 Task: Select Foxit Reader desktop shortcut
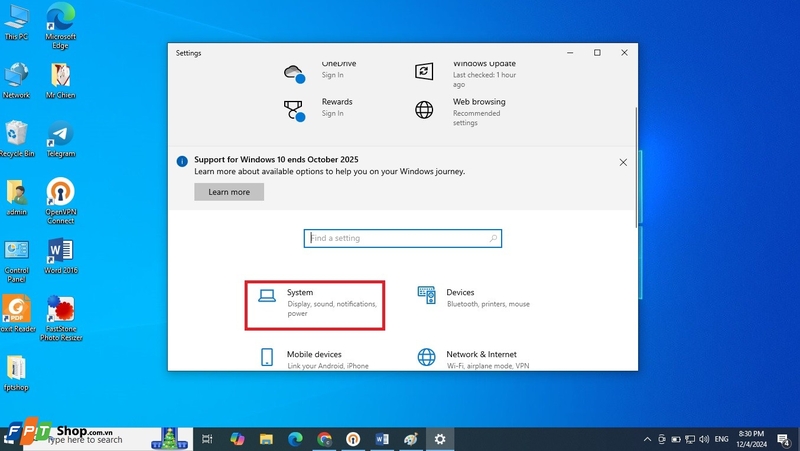[17, 314]
